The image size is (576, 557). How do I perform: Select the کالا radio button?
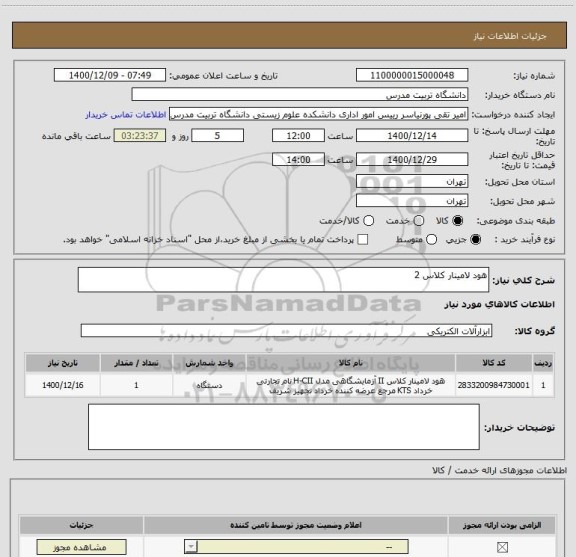point(458,221)
